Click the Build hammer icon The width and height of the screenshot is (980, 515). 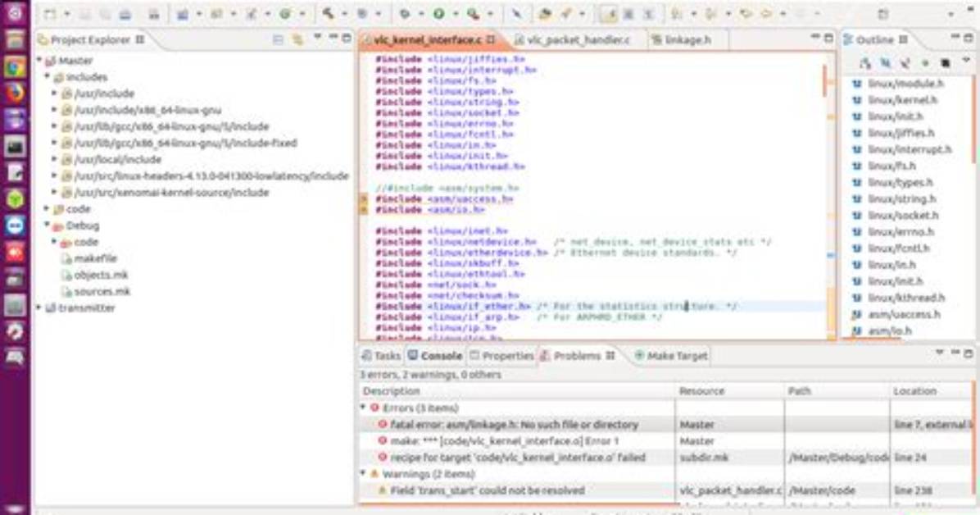(x=328, y=13)
